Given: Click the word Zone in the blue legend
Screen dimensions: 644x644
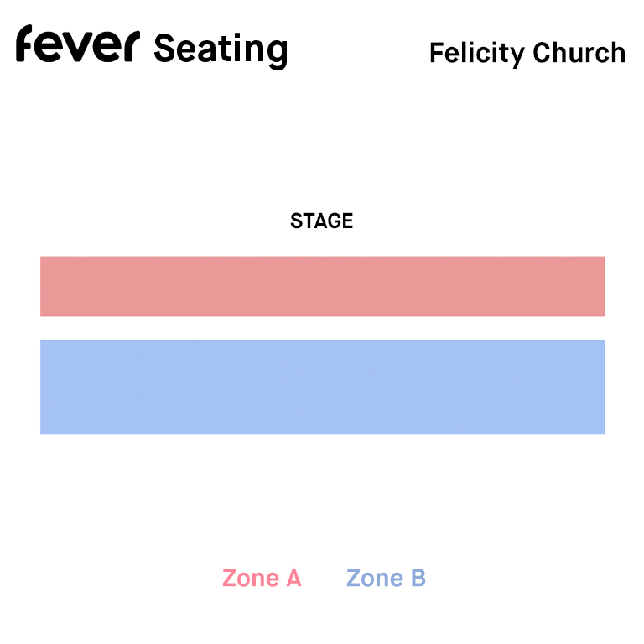Looking at the screenshot, I should point(375,578).
